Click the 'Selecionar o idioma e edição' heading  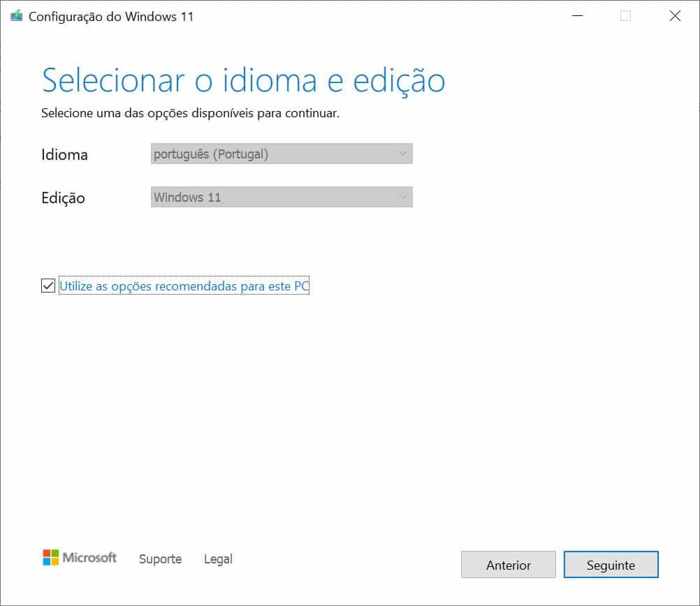[x=243, y=80]
